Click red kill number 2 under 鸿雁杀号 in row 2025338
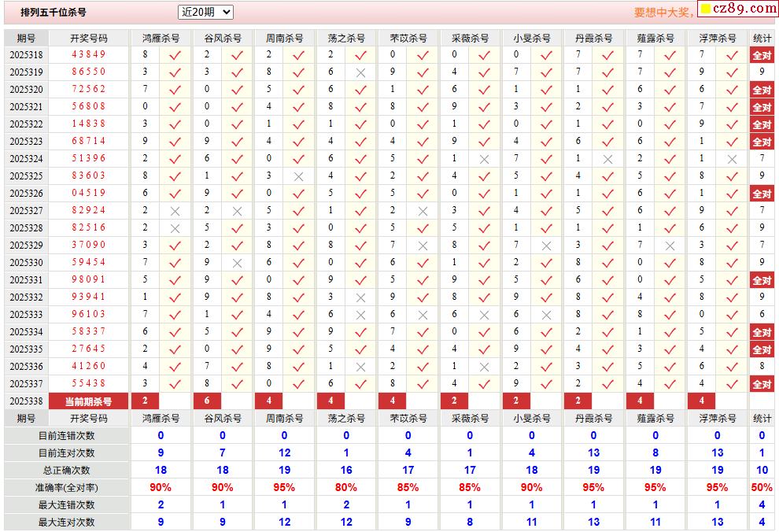The height and width of the screenshot is (532, 779). (145, 401)
